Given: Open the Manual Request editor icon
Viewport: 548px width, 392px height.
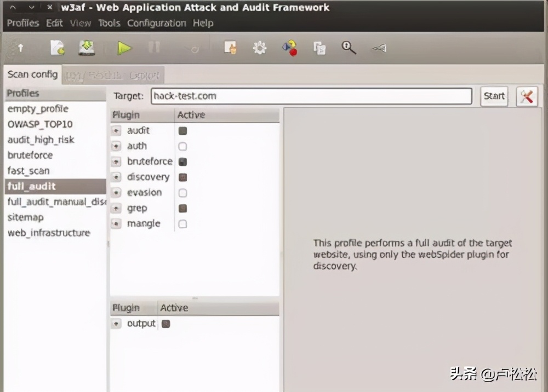Looking at the screenshot, I should [x=231, y=48].
